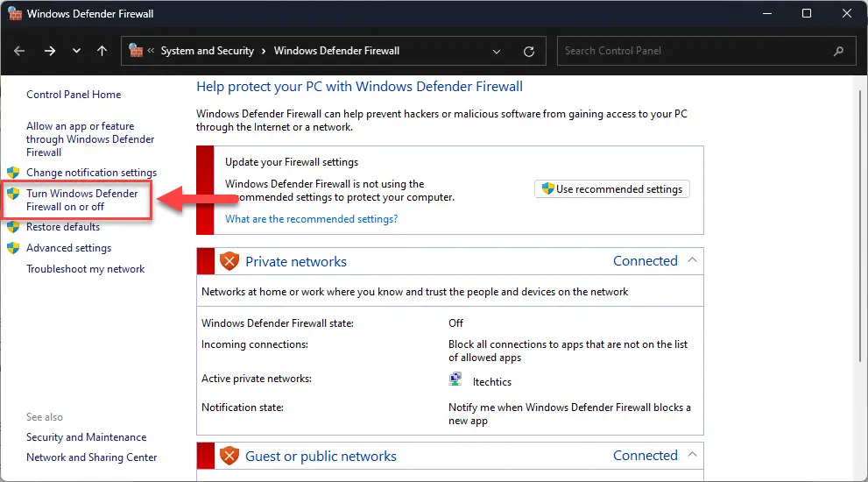The width and height of the screenshot is (868, 482).
Task: Click shield icon beside Turn Windows Defender Firewall
Action: [13, 194]
